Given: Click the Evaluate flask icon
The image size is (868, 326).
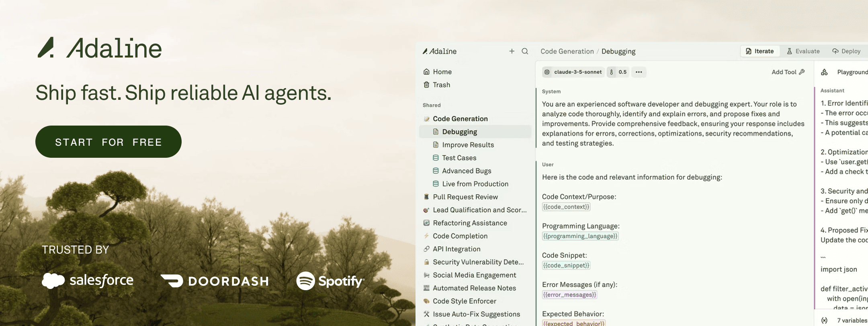Looking at the screenshot, I should 789,51.
